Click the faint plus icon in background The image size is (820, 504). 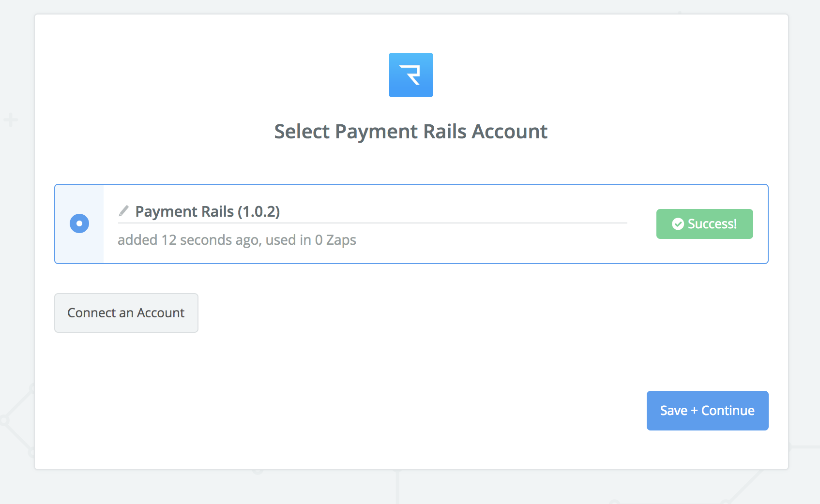(x=11, y=119)
